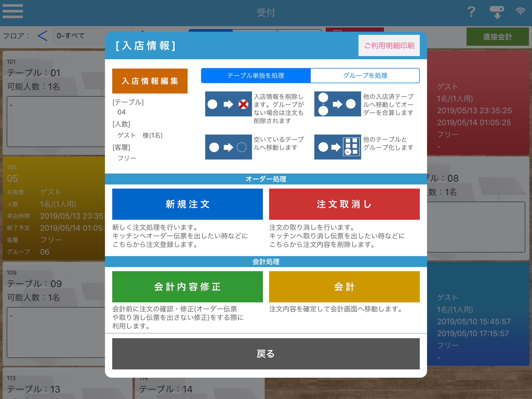Select table 08 card in background
532x399 pixels.
(478, 208)
